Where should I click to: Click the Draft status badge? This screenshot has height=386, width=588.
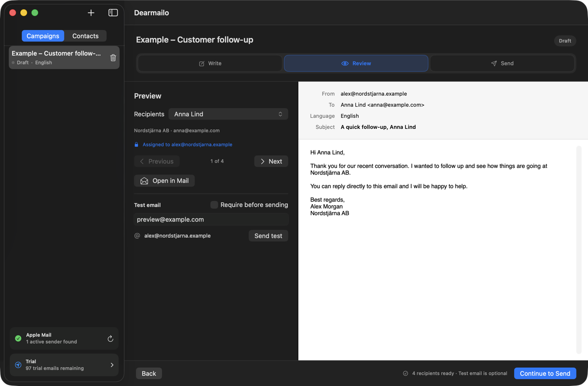click(x=565, y=41)
